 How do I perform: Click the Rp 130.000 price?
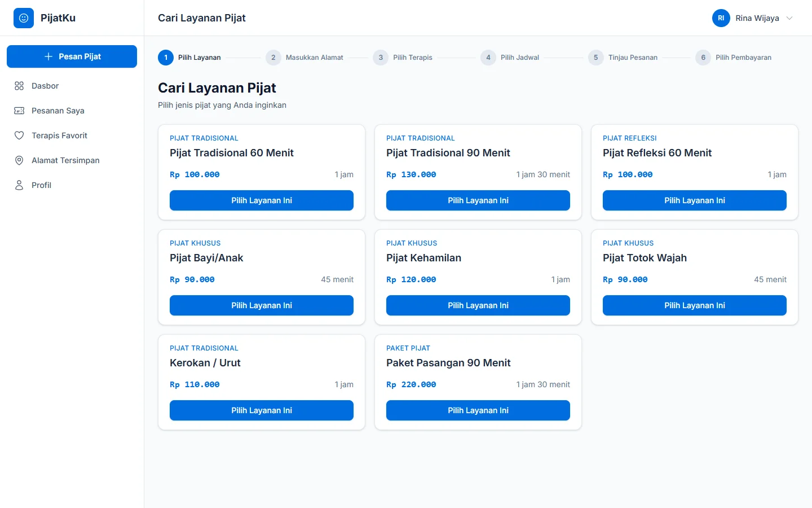pos(411,174)
